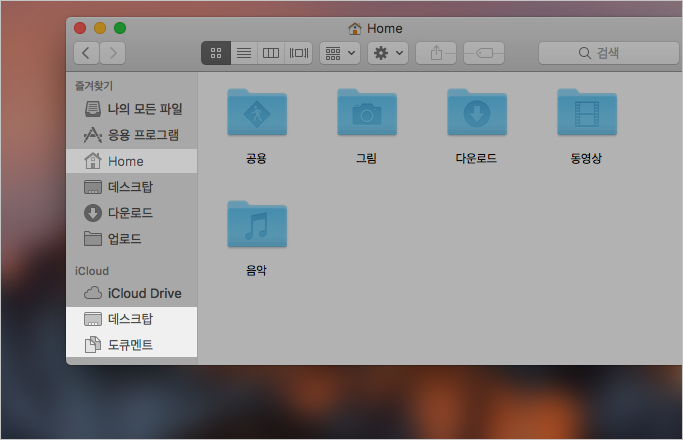Select the 동영상 folder icon
The height and width of the screenshot is (440, 683).
(x=587, y=112)
